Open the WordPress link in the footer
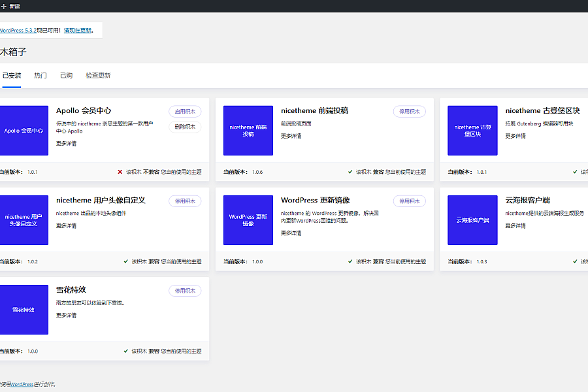 click(x=22, y=384)
